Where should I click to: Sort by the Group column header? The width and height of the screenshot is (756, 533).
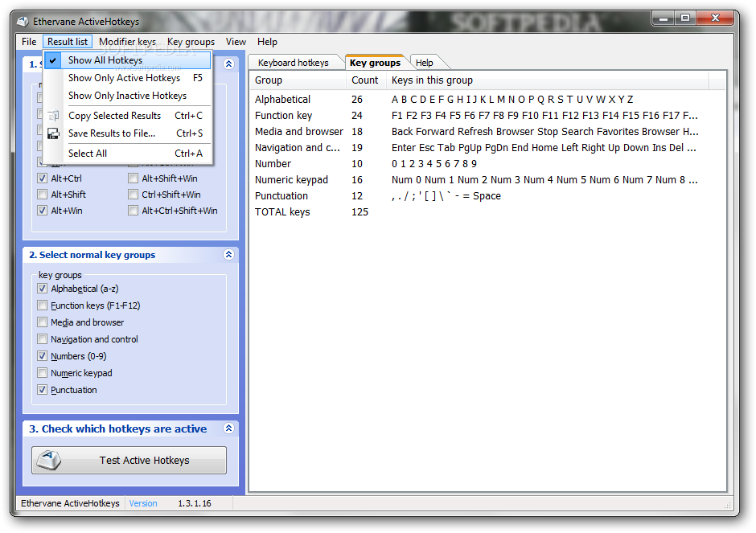298,80
